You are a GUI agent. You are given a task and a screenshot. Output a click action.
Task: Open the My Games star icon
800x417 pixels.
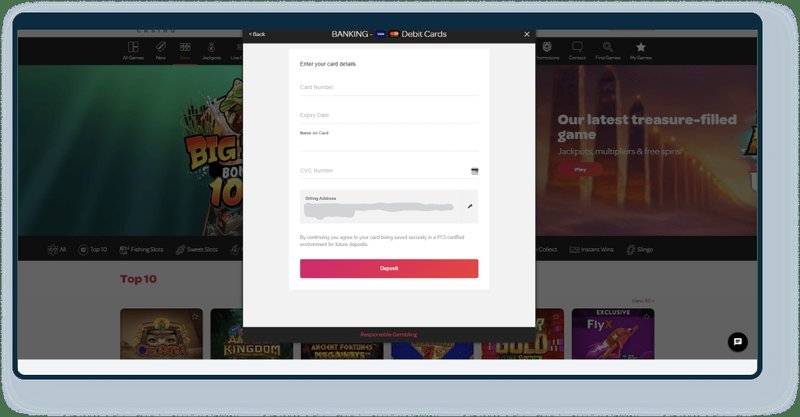coord(641,51)
